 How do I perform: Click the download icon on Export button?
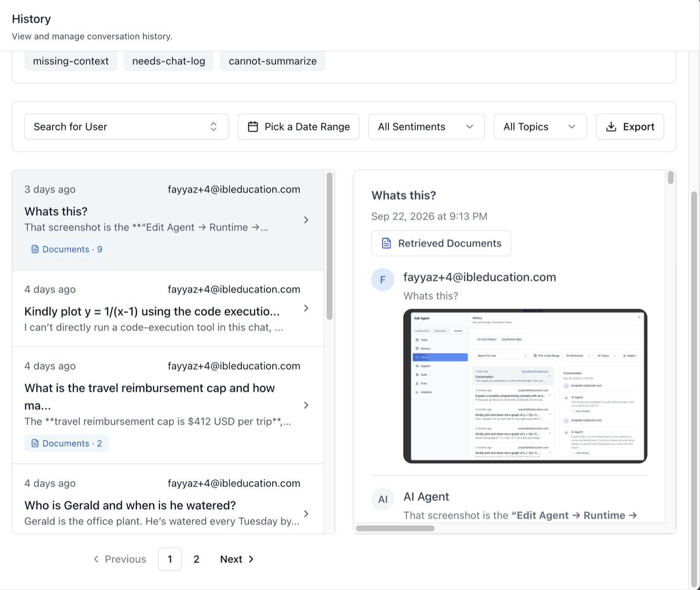click(612, 127)
